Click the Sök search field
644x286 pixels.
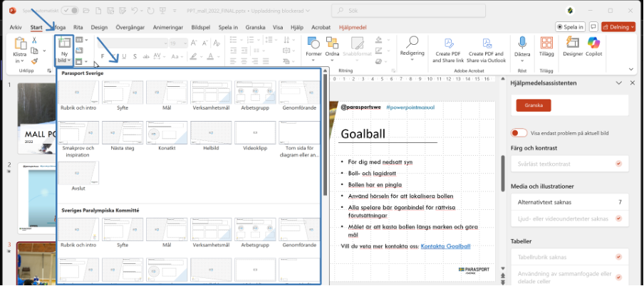click(409, 10)
